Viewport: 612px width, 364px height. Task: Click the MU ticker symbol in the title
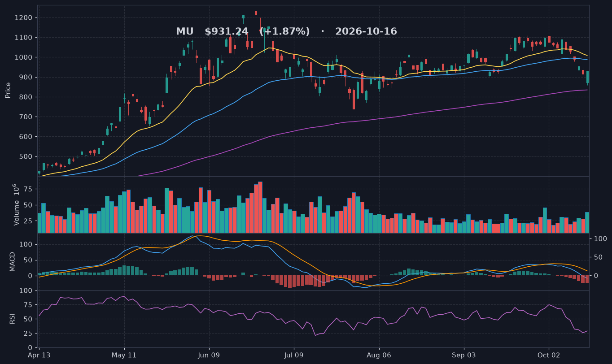184,32
